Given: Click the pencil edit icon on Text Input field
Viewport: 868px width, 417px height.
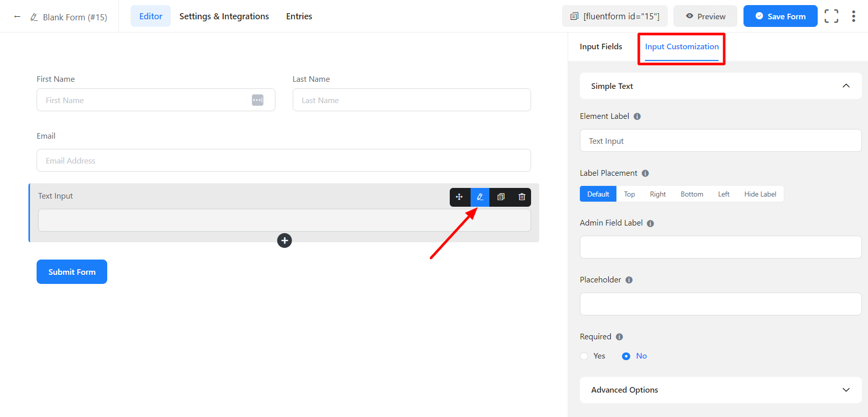Looking at the screenshot, I should click(480, 197).
